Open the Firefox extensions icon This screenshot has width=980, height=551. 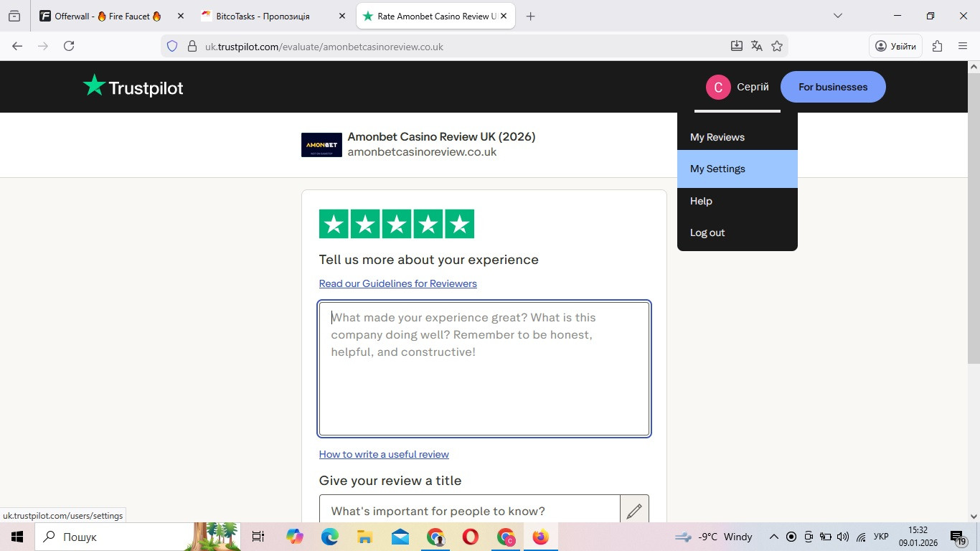click(x=937, y=46)
